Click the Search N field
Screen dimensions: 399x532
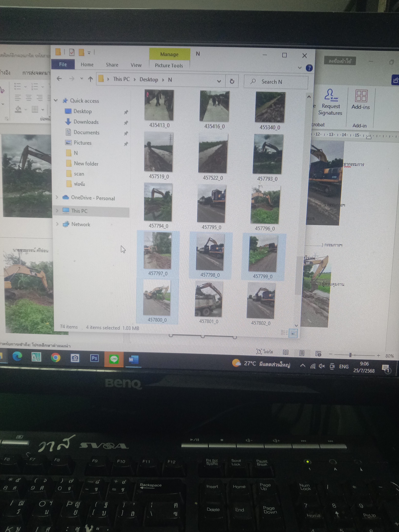tap(276, 82)
